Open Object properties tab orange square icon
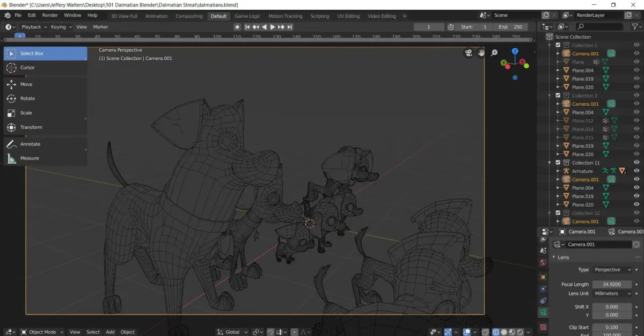Image resolution: width=644 pixels, height=336 pixels. pos(543,277)
